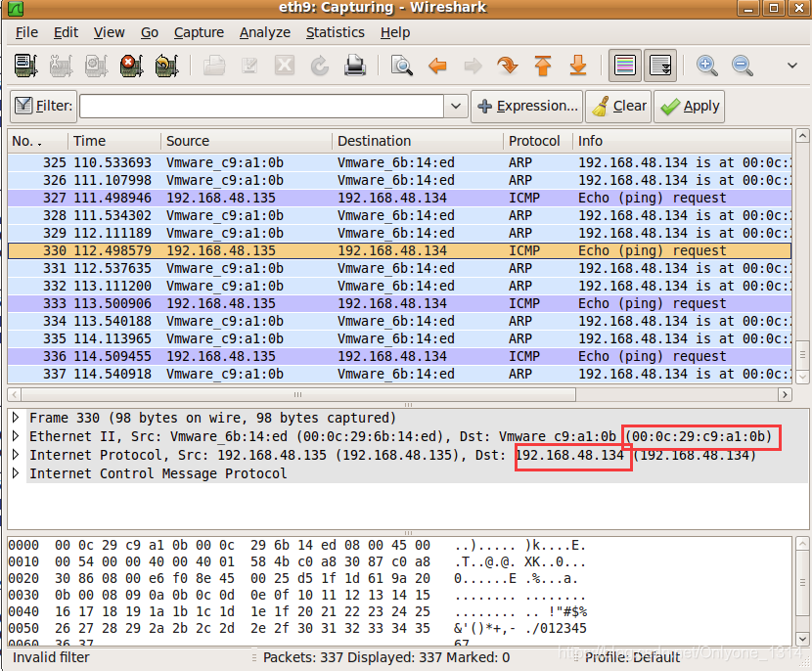The width and height of the screenshot is (812, 671).
Task: Select ARP packet number 331
Action: point(400,268)
